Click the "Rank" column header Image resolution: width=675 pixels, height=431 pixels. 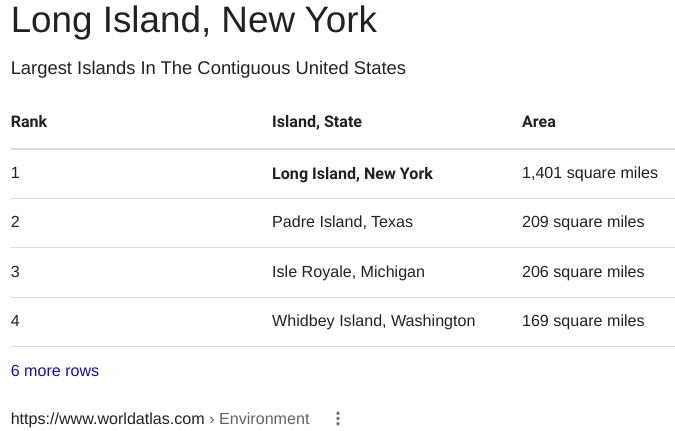point(29,122)
